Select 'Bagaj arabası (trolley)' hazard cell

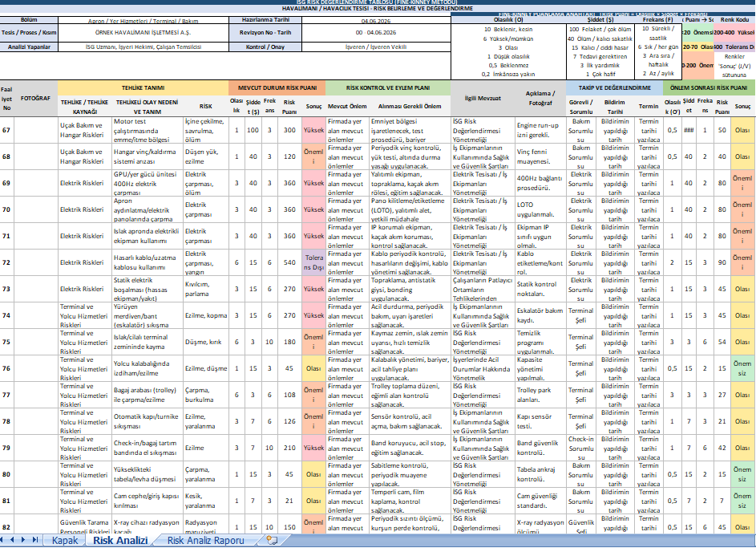click(x=148, y=395)
